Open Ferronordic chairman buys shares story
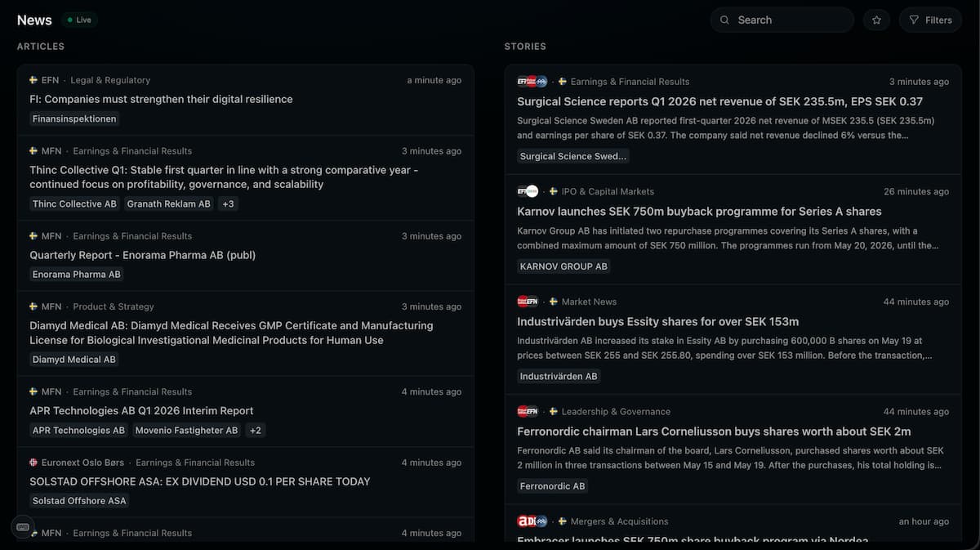Viewport: 980px width, 550px height. tap(714, 432)
